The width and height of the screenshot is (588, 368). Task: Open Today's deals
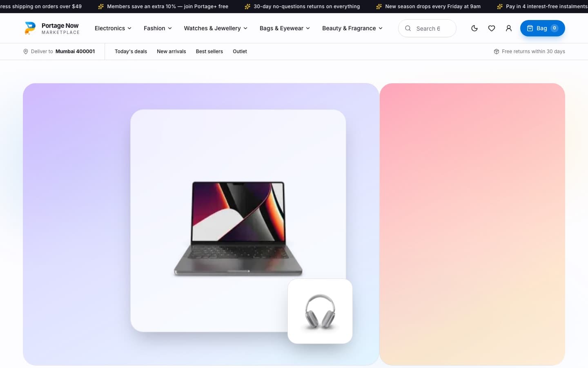pyautogui.click(x=131, y=52)
